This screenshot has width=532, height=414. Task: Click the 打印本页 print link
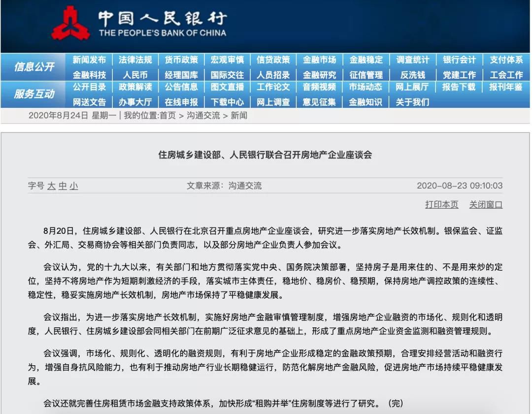pyautogui.click(x=441, y=204)
